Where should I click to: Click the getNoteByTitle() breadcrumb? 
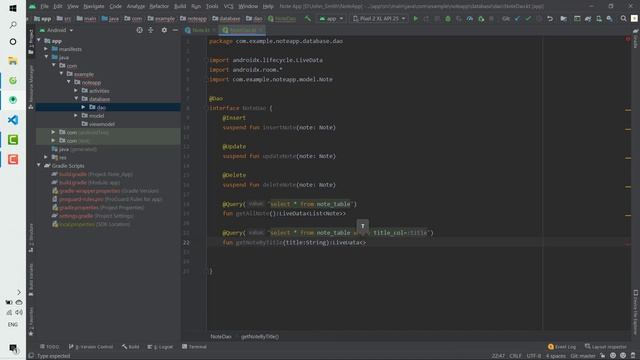pyautogui.click(x=260, y=336)
